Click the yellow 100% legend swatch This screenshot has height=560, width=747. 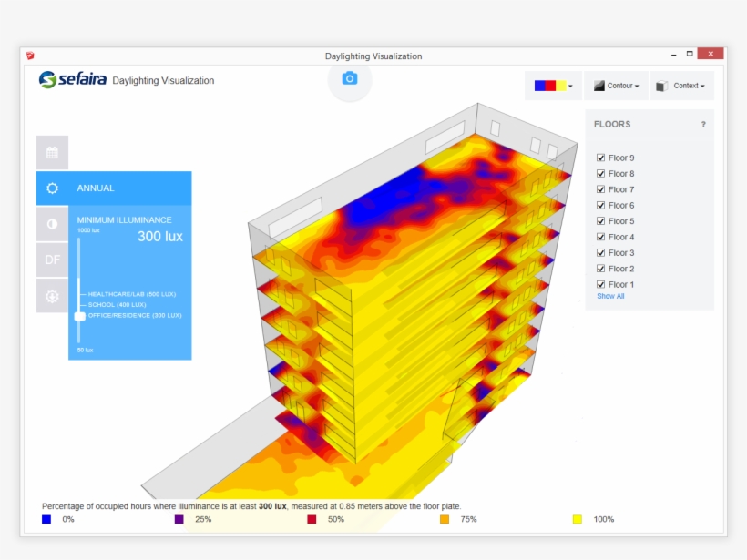pos(577,519)
